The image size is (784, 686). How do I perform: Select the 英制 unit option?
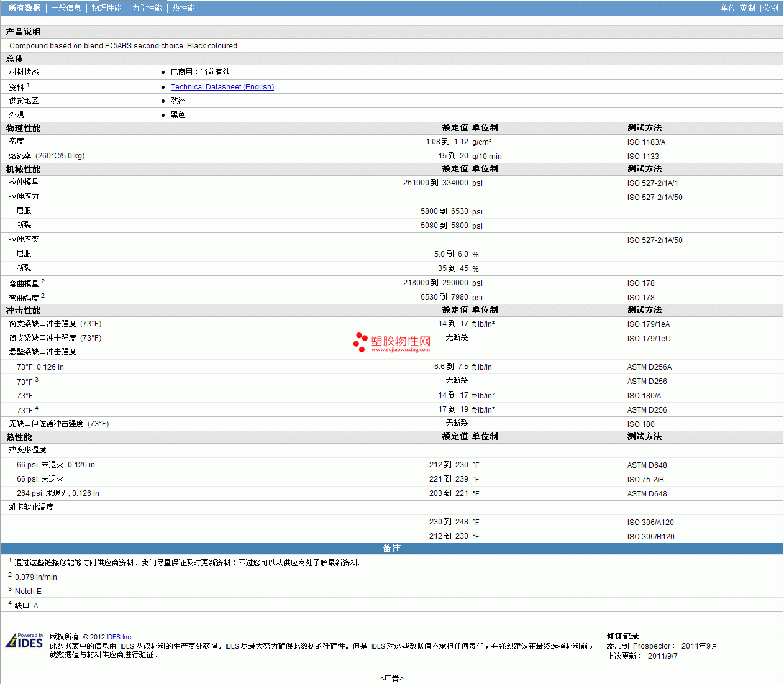(747, 8)
